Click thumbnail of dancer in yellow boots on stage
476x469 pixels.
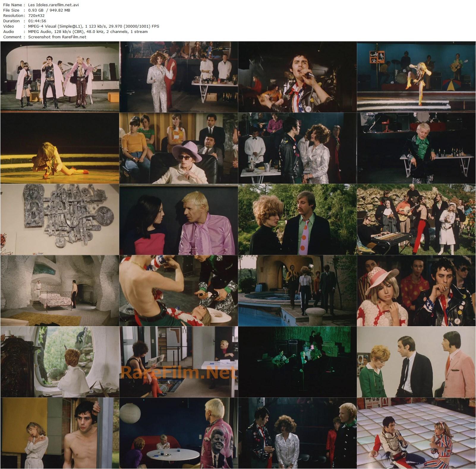click(x=416, y=77)
